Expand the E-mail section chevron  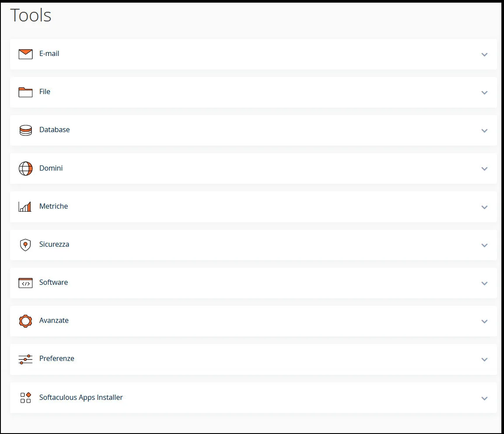click(x=484, y=55)
